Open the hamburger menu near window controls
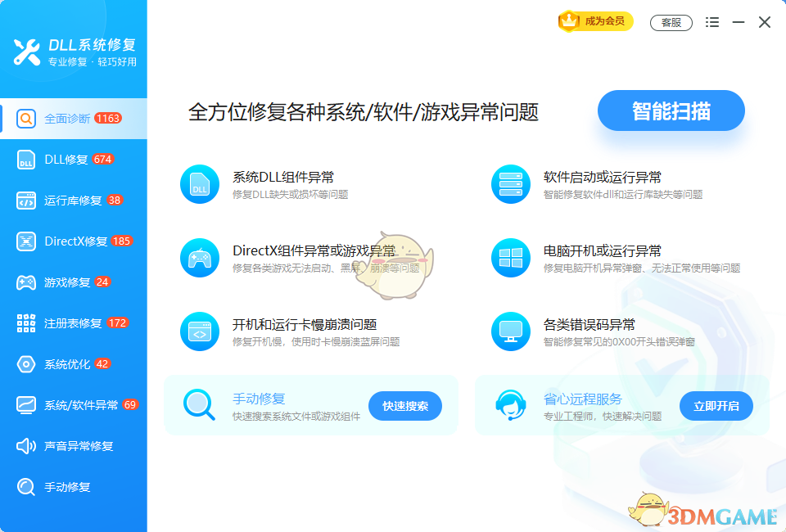Image resolution: width=786 pixels, height=532 pixels. (711, 22)
